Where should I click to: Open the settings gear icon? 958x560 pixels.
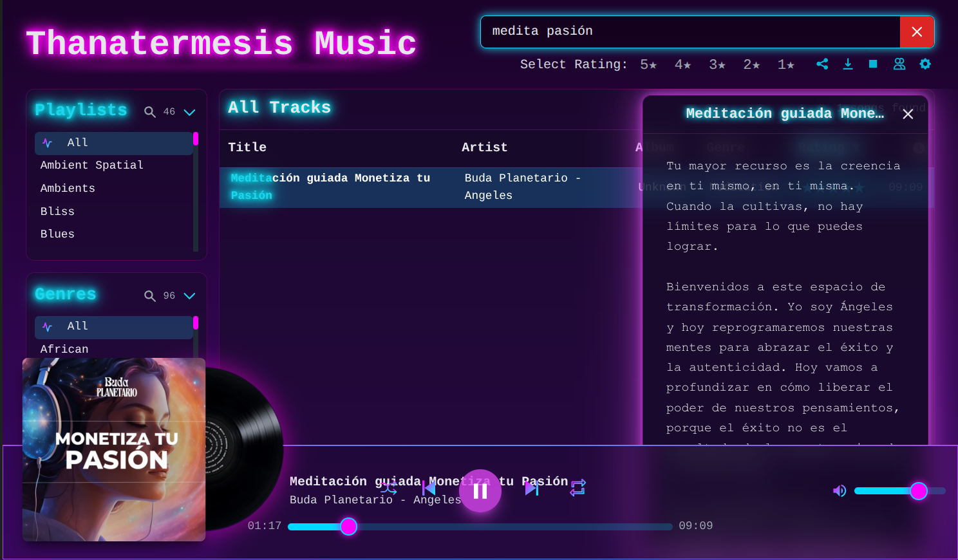click(925, 64)
